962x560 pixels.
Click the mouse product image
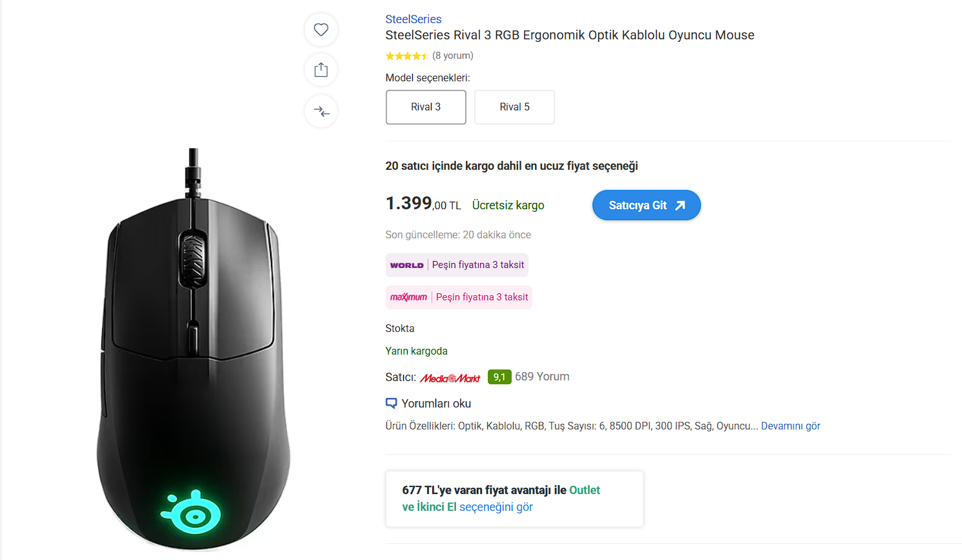(x=193, y=349)
